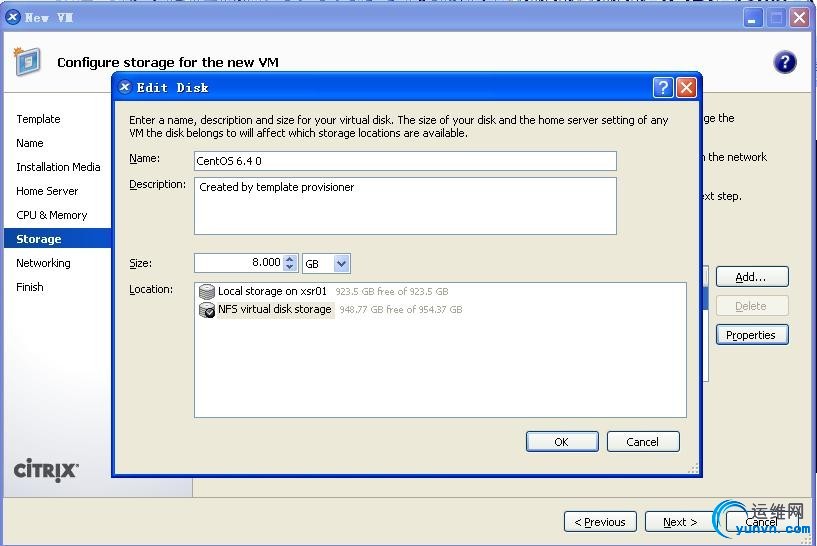The height and width of the screenshot is (546, 817).
Task: Go to the Finish wizard step
Action: 30,287
